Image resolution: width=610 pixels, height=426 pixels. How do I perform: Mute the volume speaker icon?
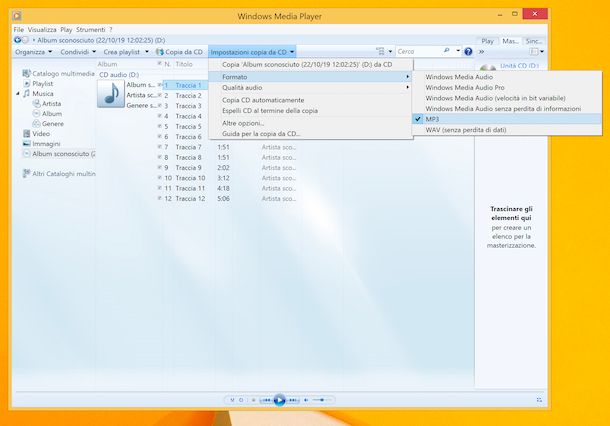(306, 400)
